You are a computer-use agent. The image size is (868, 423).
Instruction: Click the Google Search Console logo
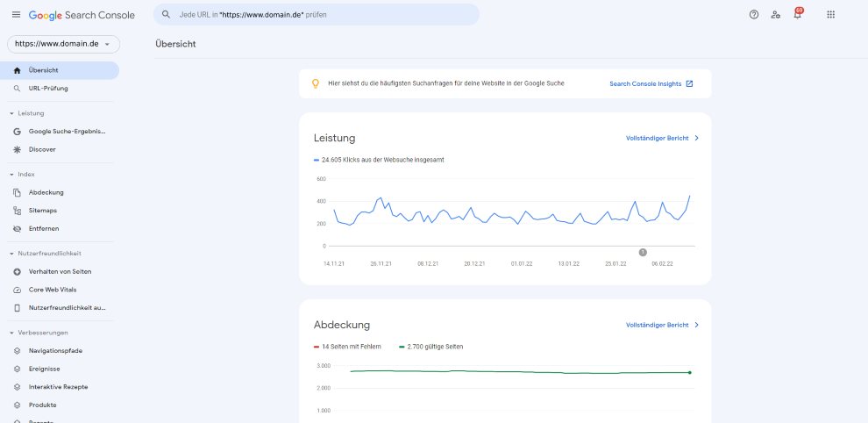82,15
